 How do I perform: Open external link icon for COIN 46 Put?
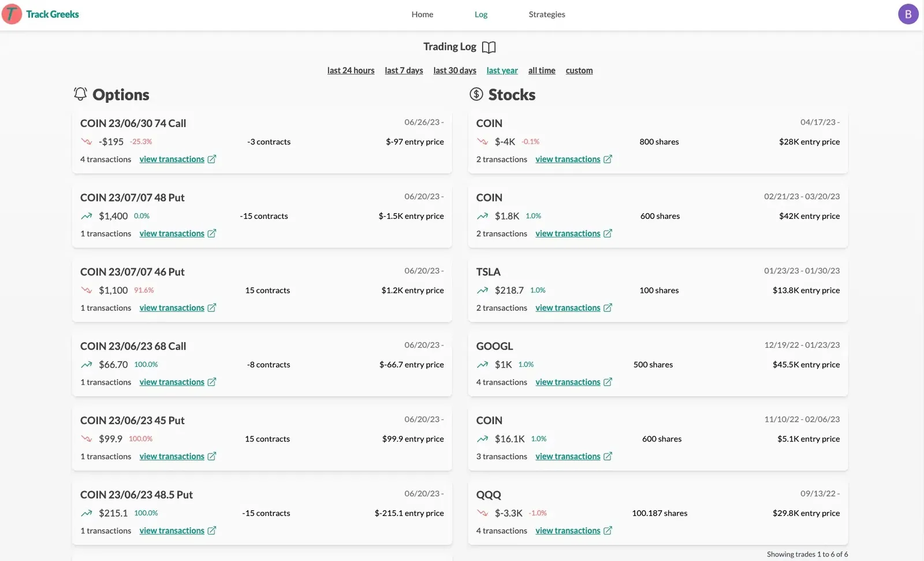[x=212, y=307]
